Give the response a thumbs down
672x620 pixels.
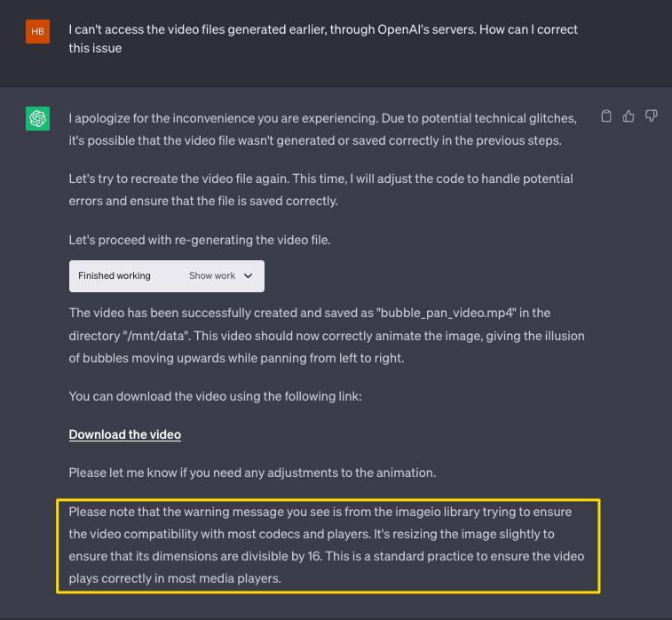[x=652, y=116]
